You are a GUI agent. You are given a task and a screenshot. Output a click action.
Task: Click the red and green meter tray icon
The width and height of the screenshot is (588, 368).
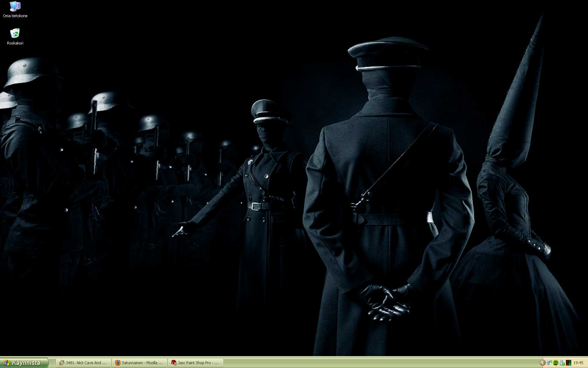click(569, 363)
